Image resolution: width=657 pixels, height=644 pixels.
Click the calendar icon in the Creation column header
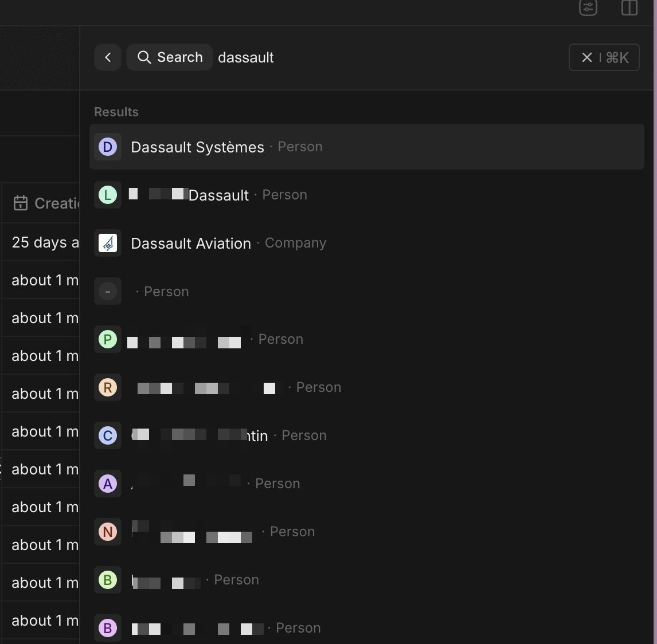tap(21, 203)
